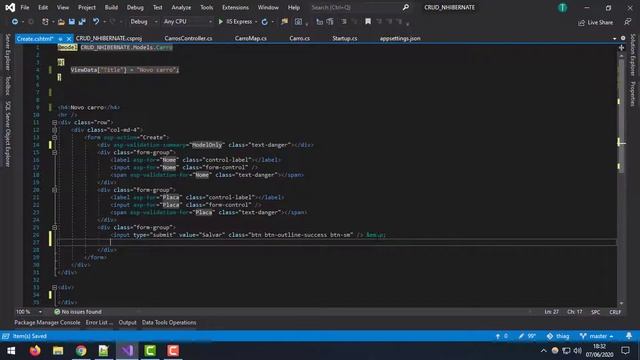Collapse the first form-group div on line 15

click(x=54, y=152)
